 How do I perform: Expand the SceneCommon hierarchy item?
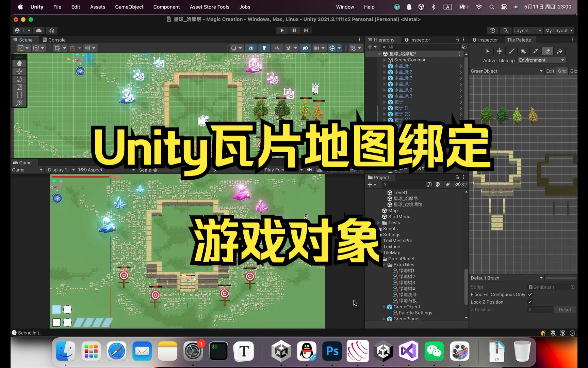[x=385, y=60]
